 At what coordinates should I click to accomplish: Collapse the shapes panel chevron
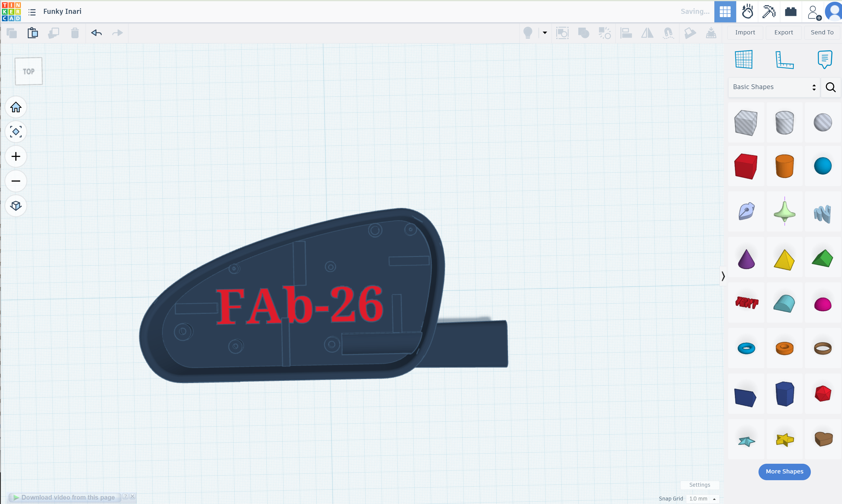(723, 276)
